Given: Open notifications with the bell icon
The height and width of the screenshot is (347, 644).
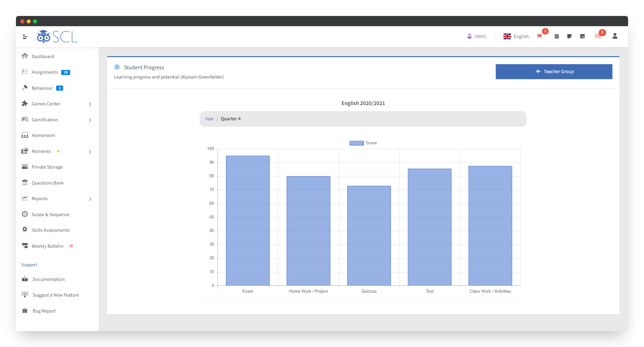Looking at the screenshot, I should click(x=597, y=37).
